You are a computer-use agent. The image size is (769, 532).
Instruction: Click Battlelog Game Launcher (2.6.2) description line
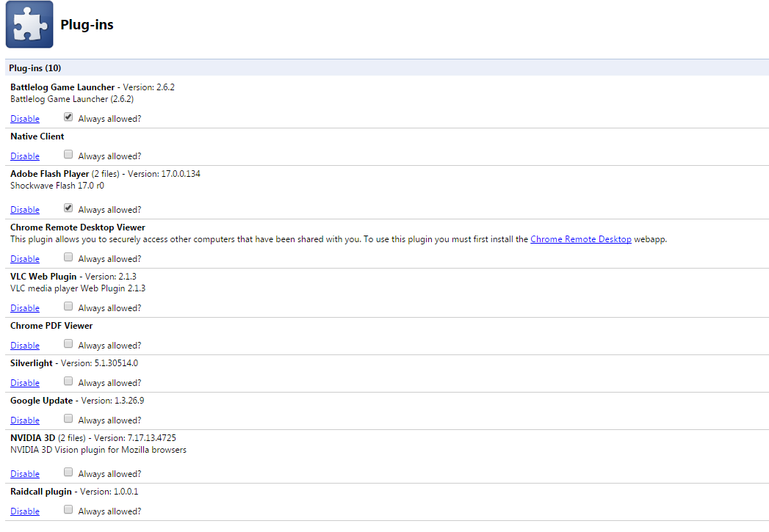pos(71,99)
